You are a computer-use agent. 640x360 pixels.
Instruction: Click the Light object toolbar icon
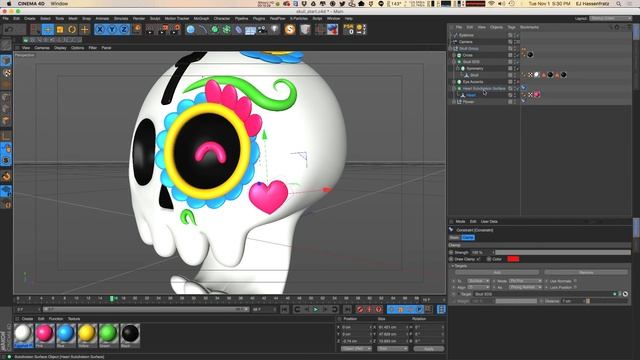[274, 29]
